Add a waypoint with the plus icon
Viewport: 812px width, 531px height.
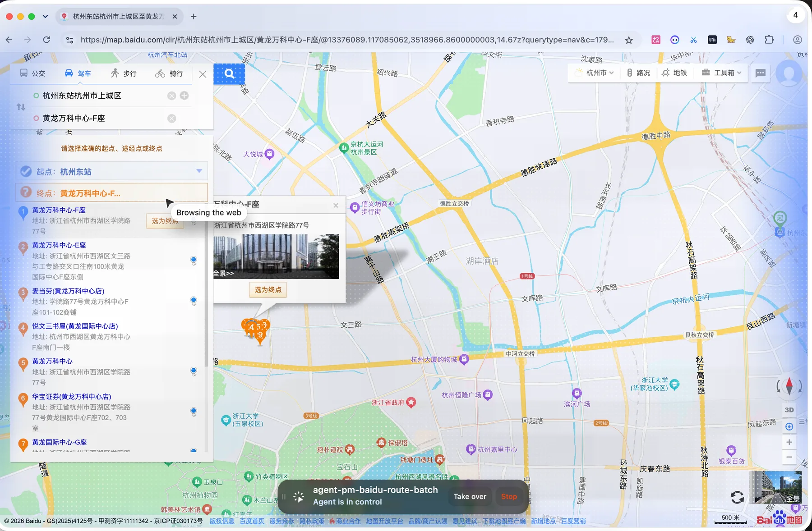pos(185,96)
